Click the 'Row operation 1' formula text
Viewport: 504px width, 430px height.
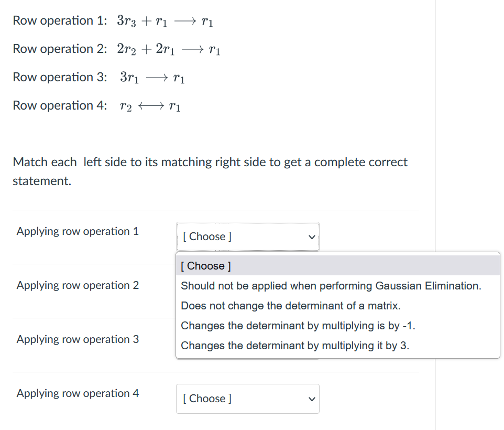click(113, 20)
